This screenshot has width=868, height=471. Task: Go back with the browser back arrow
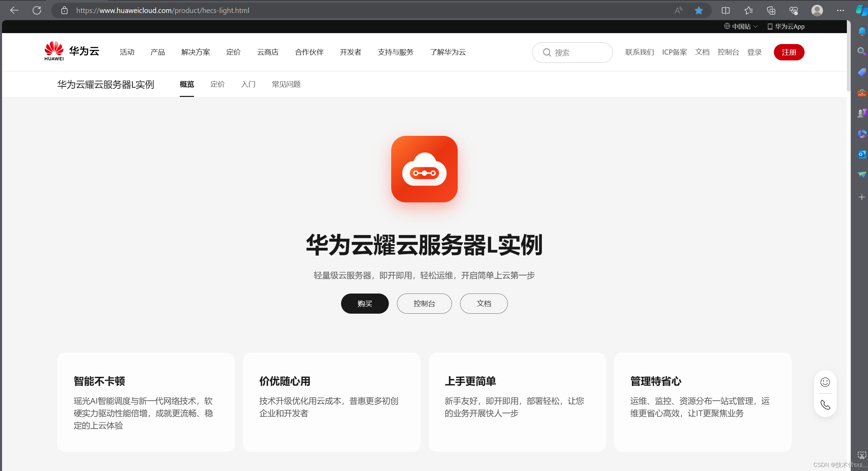14,10
